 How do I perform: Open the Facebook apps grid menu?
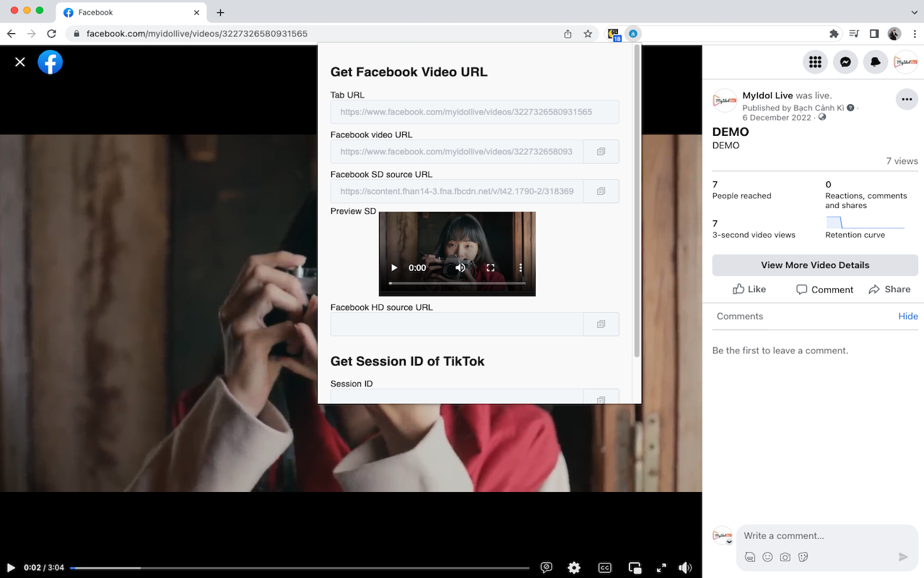pos(815,62)
